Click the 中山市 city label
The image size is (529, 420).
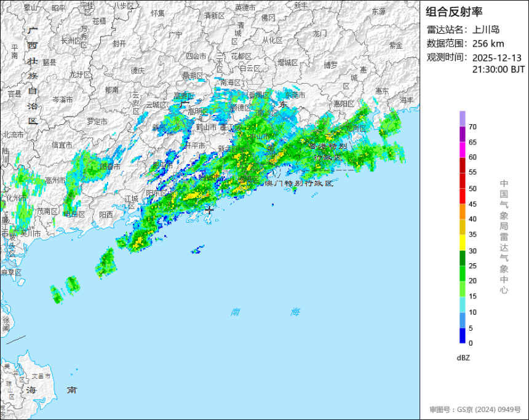point(260,137)
